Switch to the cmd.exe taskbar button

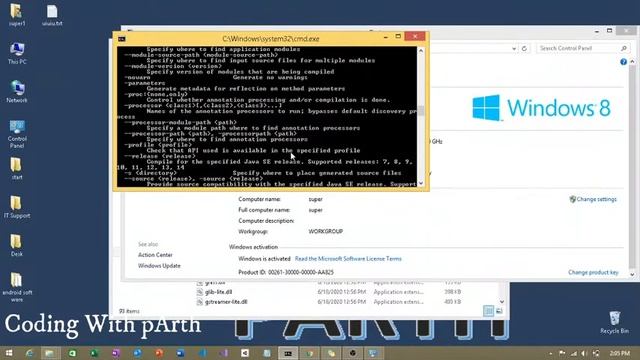288,353
